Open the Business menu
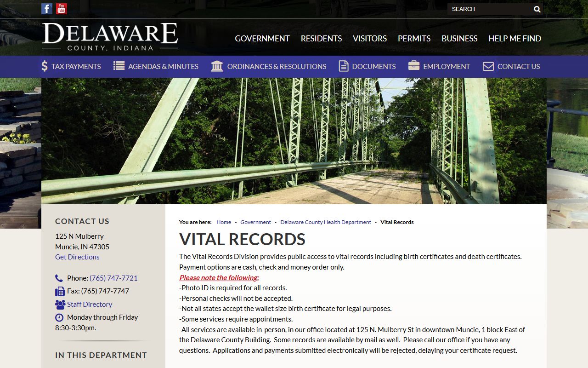 (459, 39)
